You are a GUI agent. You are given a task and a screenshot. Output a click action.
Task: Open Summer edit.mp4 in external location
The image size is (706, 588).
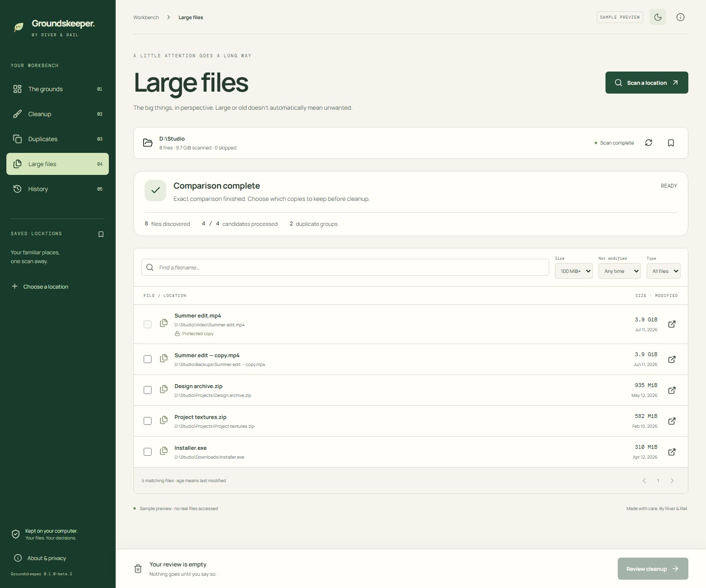(x=672, y=324)
